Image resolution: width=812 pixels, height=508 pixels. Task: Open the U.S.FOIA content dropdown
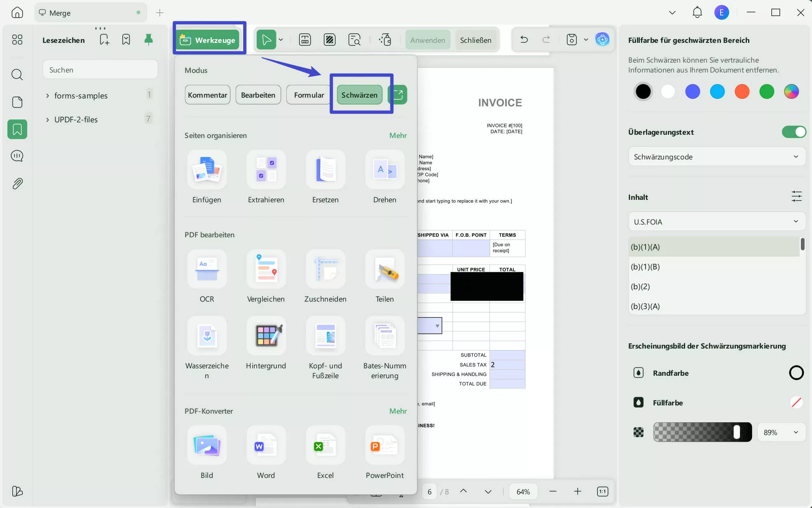pos(716,222)
